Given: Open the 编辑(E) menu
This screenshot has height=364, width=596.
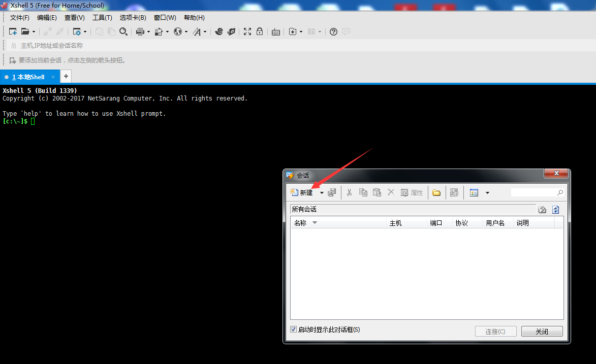Looking at the screenshot, I should [x=47, y=17].
